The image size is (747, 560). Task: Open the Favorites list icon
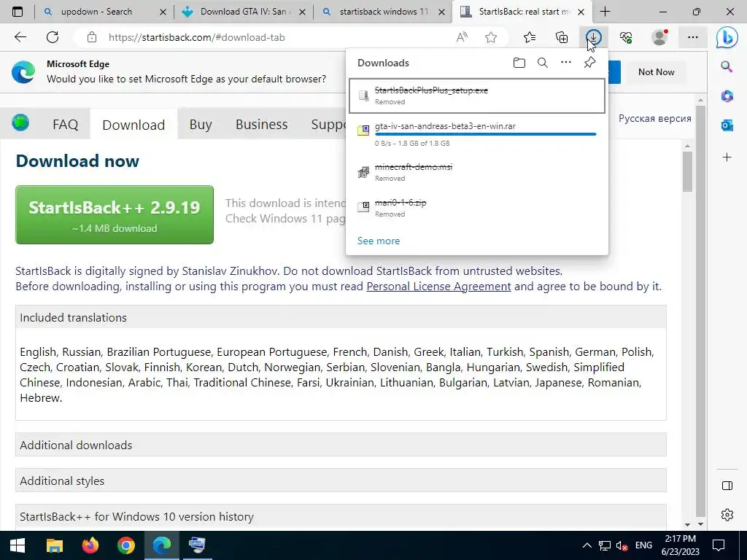tap(530, 37)
